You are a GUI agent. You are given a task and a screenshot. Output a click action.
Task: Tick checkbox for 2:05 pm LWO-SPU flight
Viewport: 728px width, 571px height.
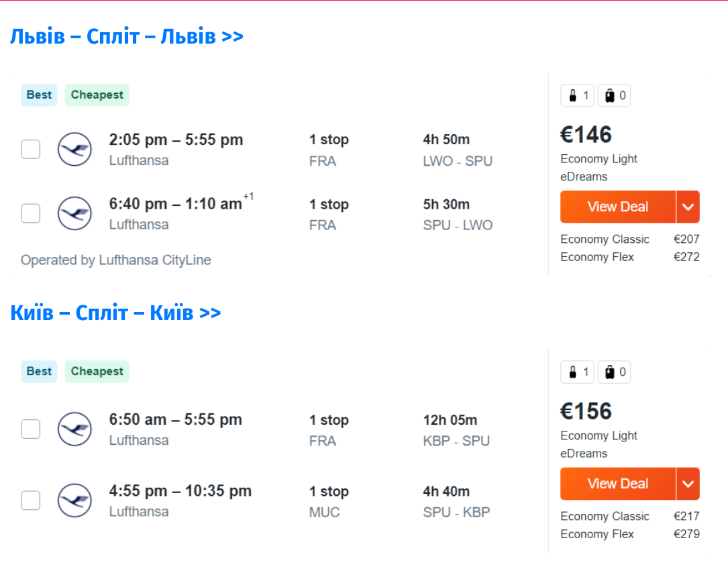[x=31, y=150]
